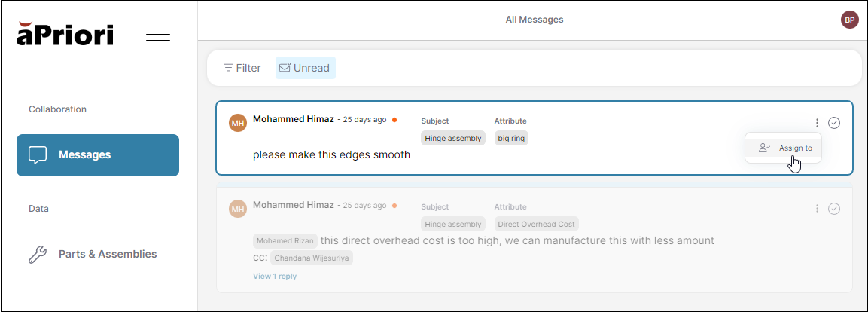Click the hamburger menu icon
Viewport: 868px width, 312px height.
tap(158, 37)
